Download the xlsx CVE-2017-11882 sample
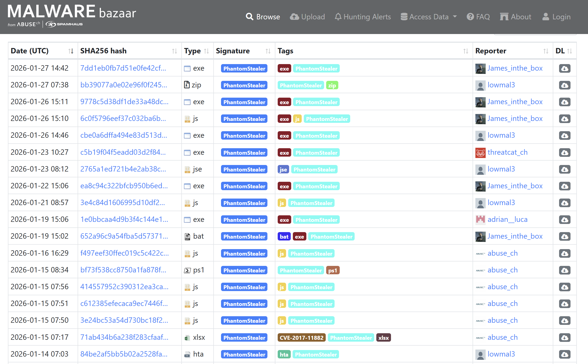The height and width of the screenshot is (364, 588). coord(564,337)
